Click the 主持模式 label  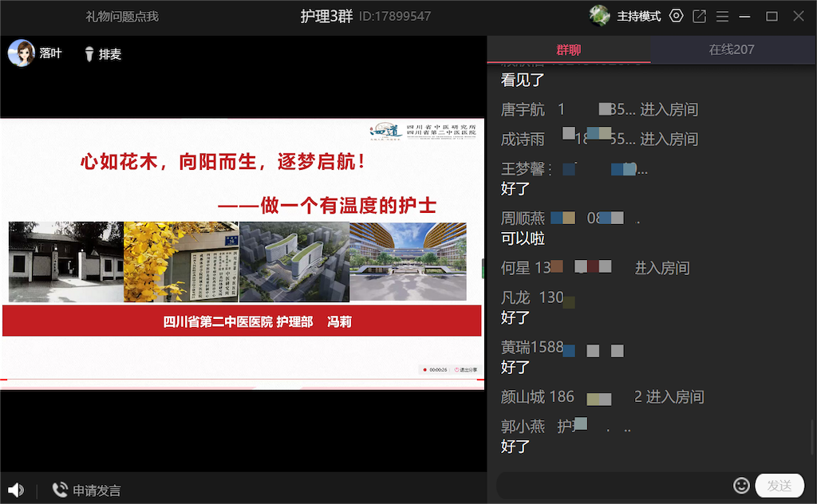point(639,17)
